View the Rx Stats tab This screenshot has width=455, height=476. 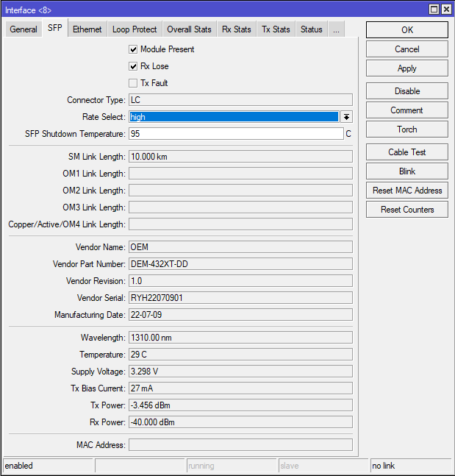click(x=237, y=29)
